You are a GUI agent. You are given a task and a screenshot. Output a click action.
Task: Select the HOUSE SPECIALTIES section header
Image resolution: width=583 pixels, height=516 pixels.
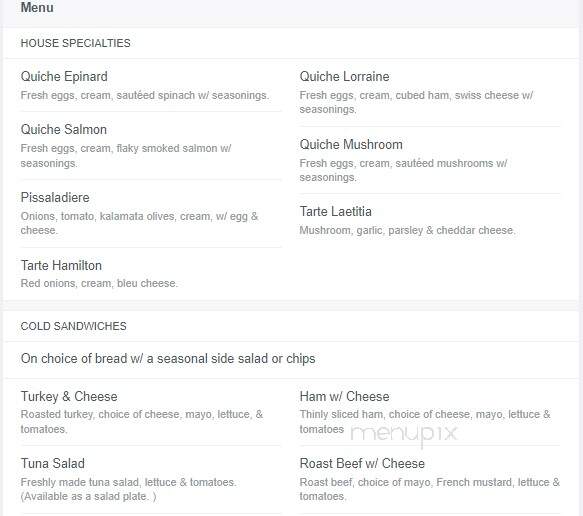click(75, 43)
